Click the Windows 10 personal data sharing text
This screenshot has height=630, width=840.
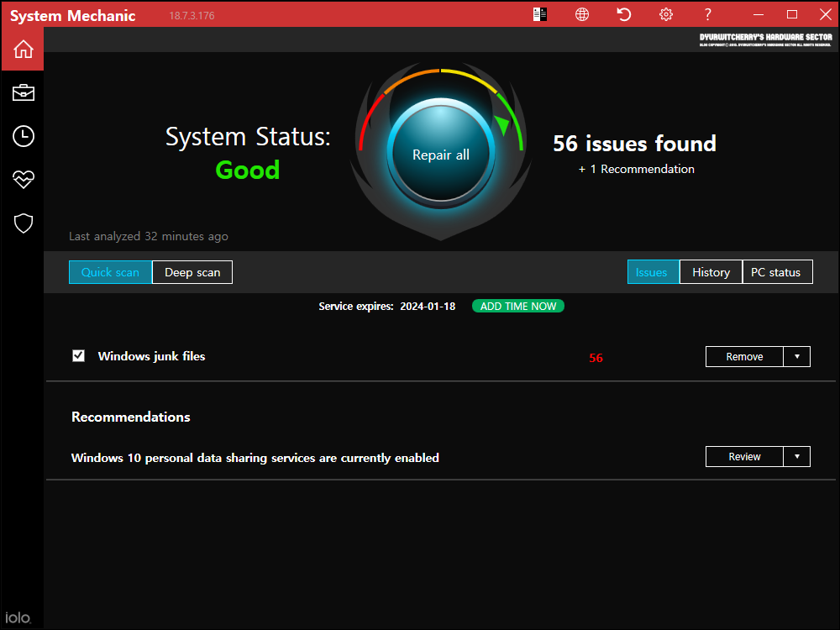(x=255, y=458)
